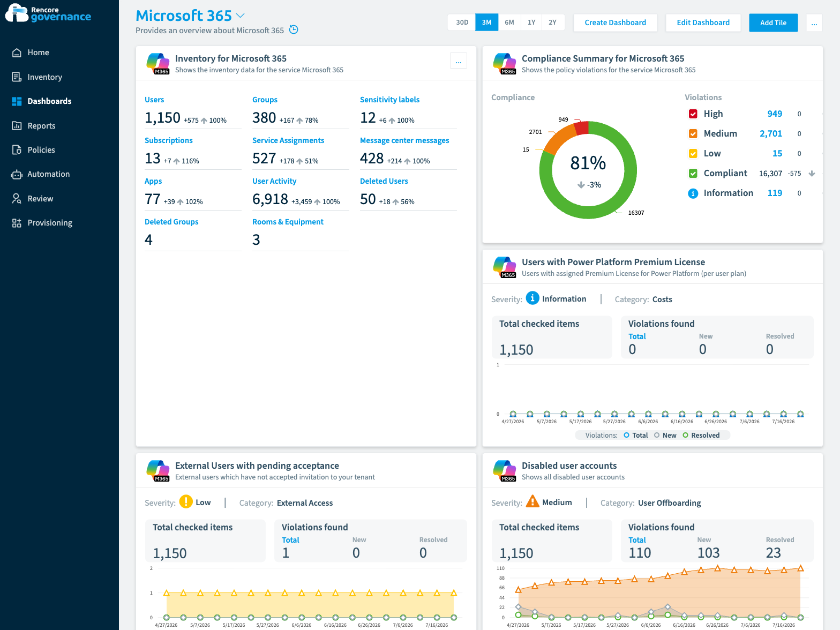Switch to the 1Y time range
The height and width of the screenshot is (630, 840).
point(531,22)
